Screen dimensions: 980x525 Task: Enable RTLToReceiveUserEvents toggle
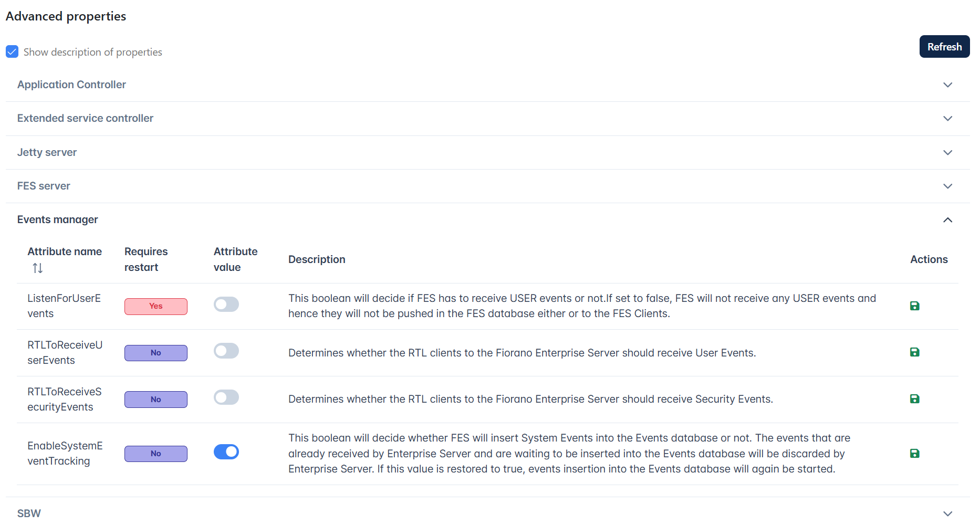tap(226, 351)
